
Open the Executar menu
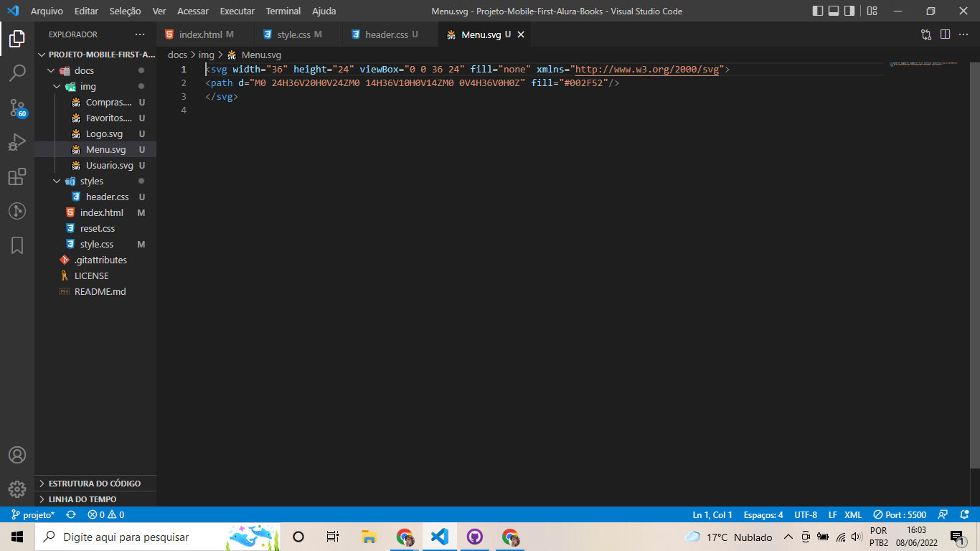(237, 11)
